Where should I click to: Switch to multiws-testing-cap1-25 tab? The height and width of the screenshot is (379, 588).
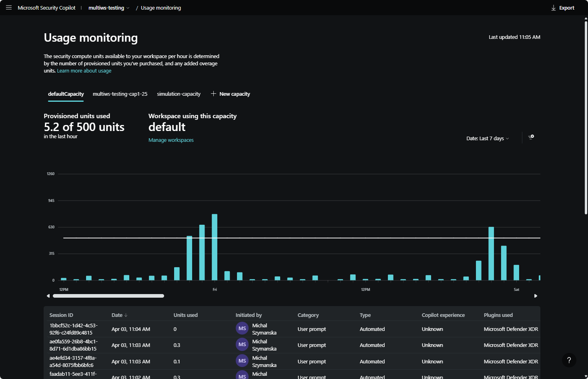coord(120,94)
